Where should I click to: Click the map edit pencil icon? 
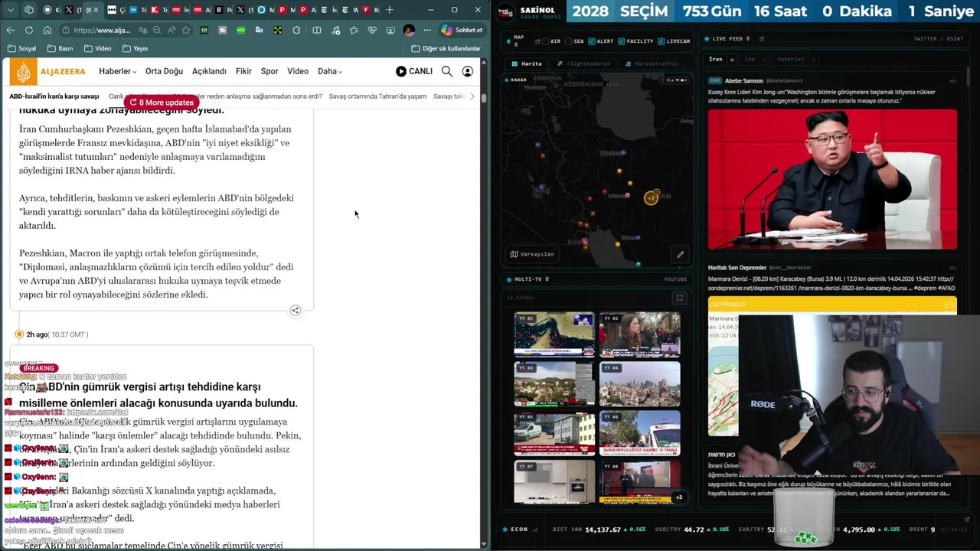tap(680, 254)
